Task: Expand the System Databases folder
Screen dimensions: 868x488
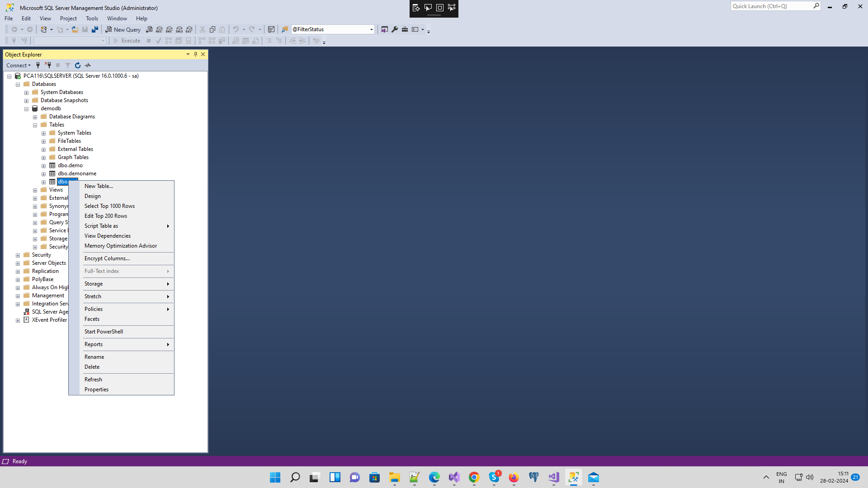Action: click(x=26, y=93)
